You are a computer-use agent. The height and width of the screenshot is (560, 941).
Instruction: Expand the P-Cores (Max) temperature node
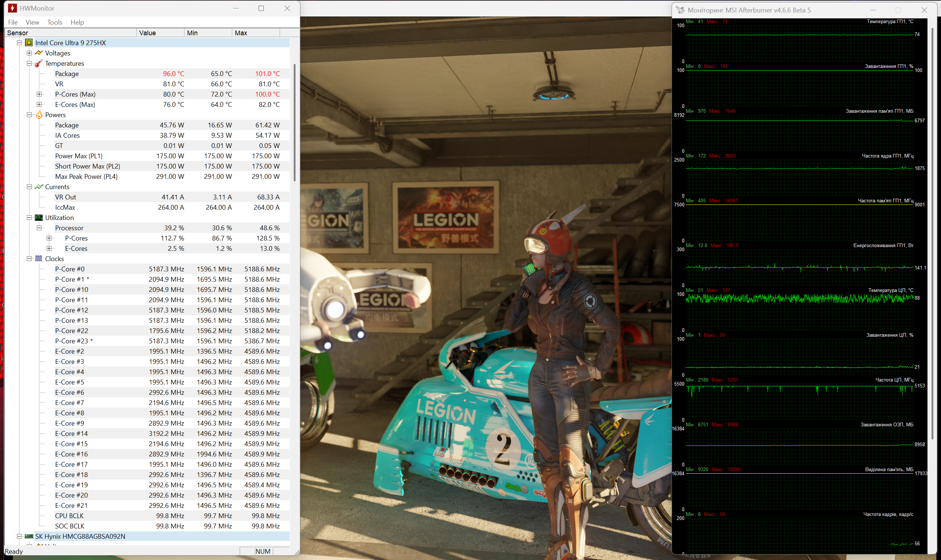[39, 94]
